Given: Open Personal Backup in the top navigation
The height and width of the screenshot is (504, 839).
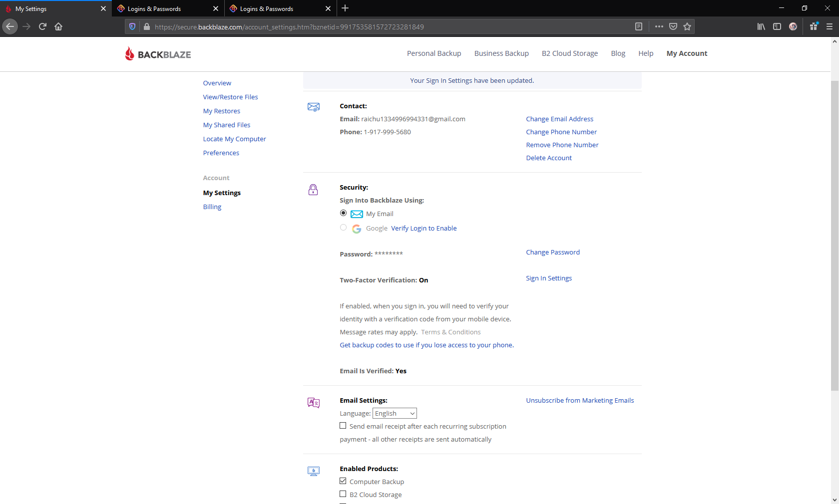Looking at the screenshot, I should coord(434,53).
